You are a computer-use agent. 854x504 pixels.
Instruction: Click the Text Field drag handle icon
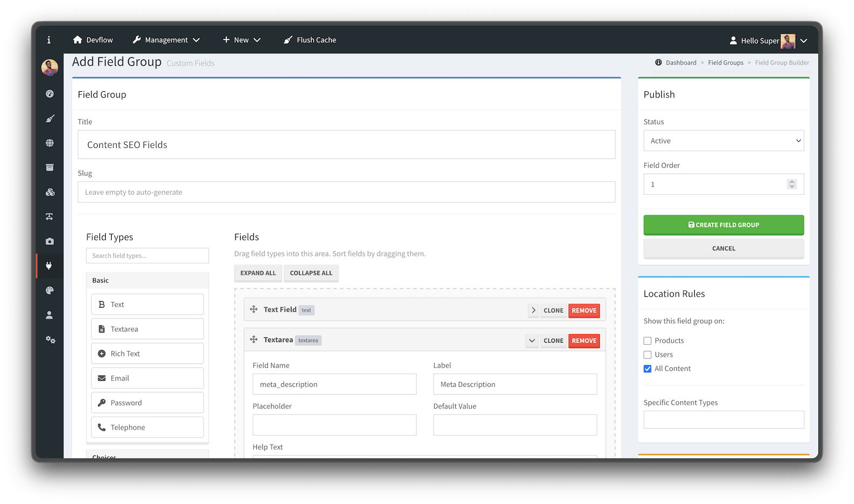[x=254, y=309]
